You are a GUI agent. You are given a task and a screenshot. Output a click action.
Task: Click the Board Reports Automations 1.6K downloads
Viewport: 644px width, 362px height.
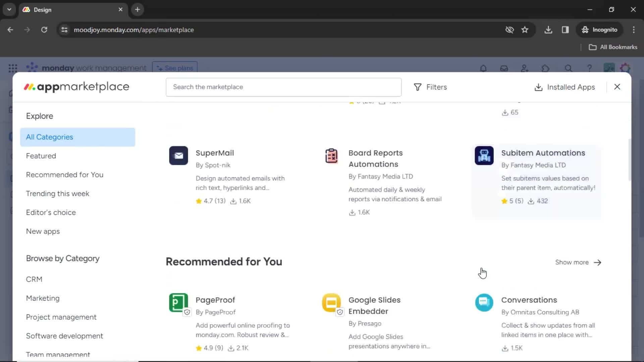pyautogui.click(x=359, y=213)
